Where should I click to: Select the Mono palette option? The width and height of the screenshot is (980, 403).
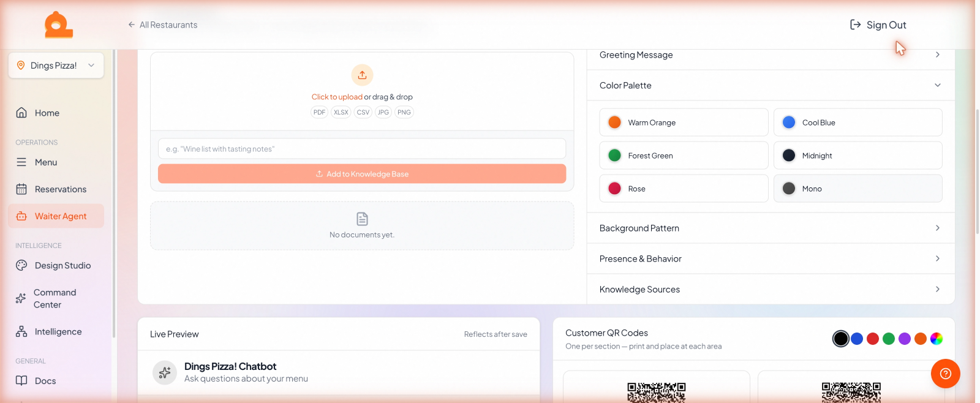pyautogui.click(x=858, y=189)
